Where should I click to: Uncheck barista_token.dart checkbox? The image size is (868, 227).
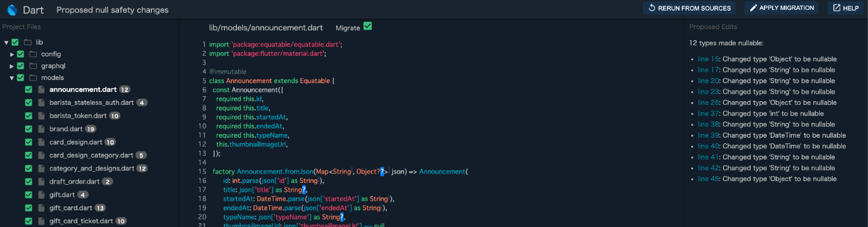[29, 116]
